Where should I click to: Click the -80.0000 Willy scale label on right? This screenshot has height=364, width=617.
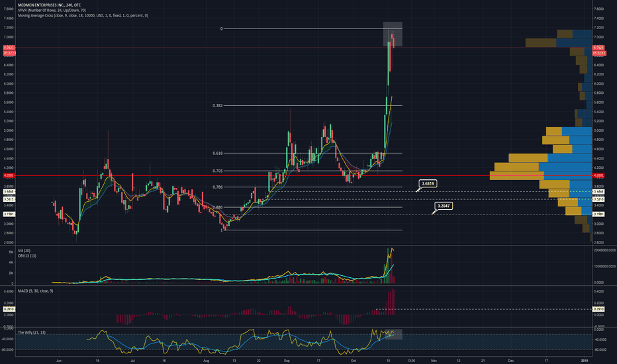tap(600, 349)
